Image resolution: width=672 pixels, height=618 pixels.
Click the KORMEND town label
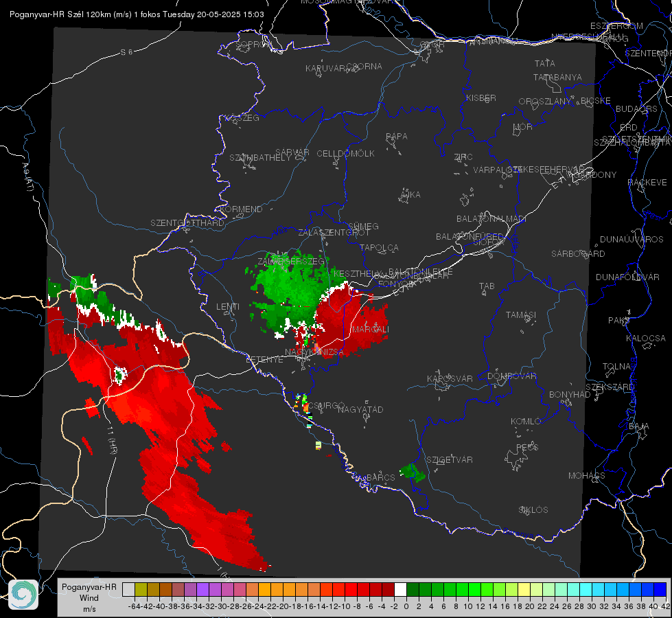click(x=241, y=209)
